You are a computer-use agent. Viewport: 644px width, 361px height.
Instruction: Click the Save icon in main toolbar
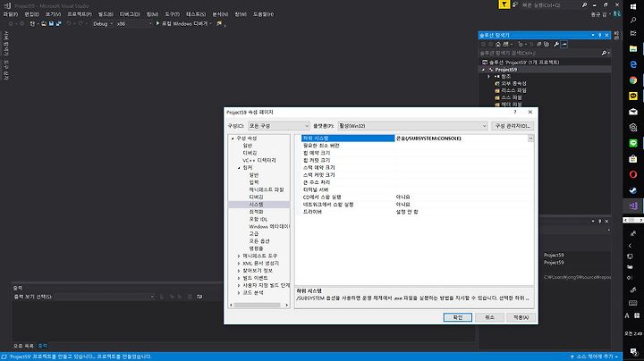[51, 24]
